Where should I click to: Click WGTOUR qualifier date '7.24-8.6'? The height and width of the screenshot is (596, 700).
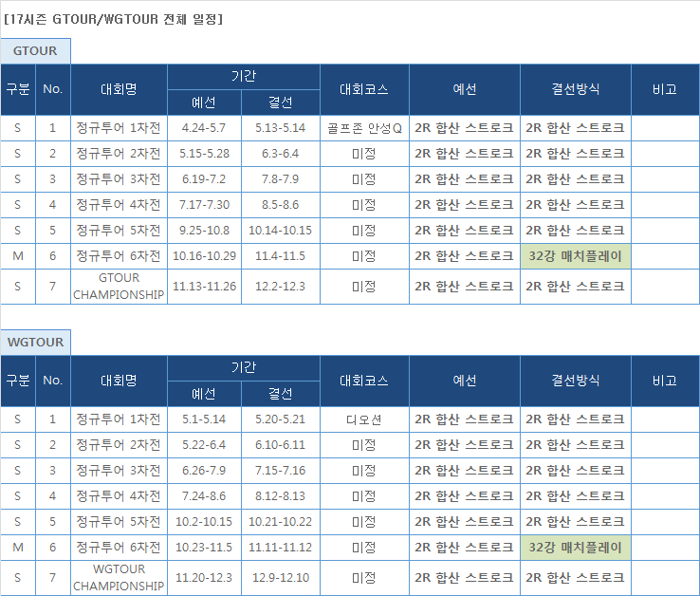click(x=204, y=496)
